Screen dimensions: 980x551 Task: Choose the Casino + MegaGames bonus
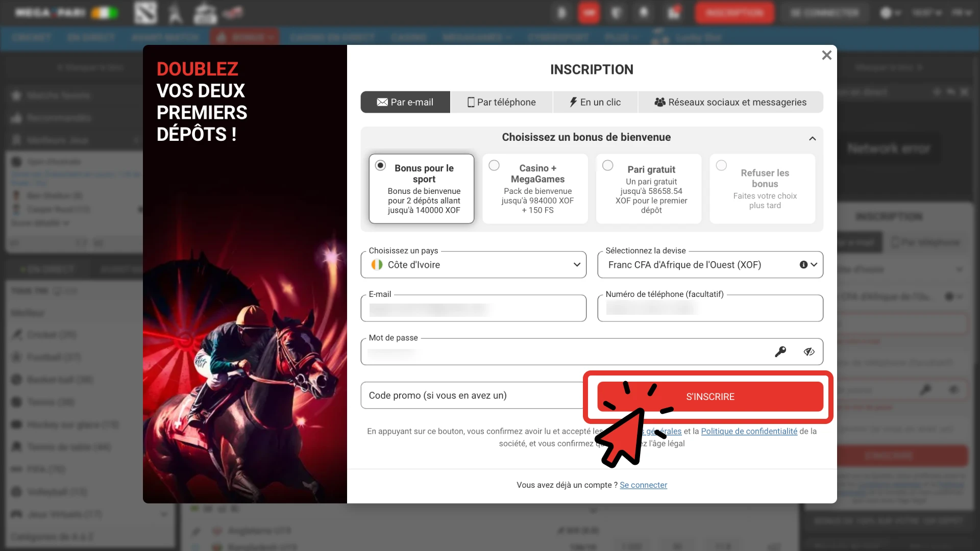click(x=535, y=189)
